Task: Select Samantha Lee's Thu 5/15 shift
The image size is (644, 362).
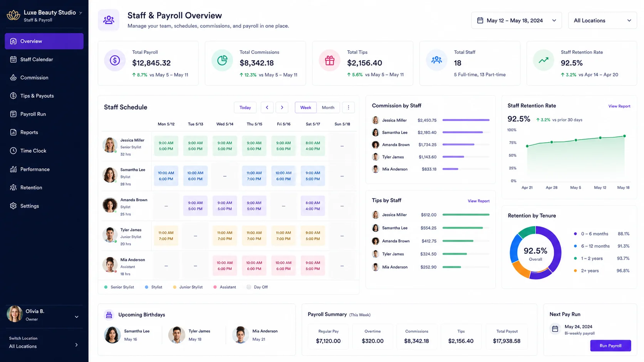Action: pos(254,176)
